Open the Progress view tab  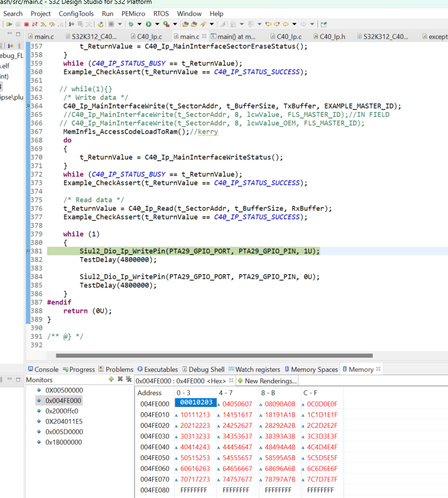click(x=79, y=369)
